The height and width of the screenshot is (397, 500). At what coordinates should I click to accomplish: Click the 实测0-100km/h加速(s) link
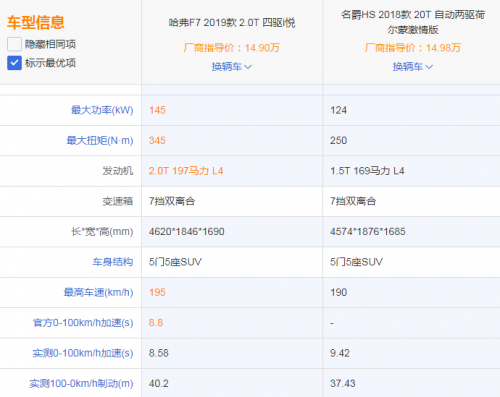[x=83, y=353]
